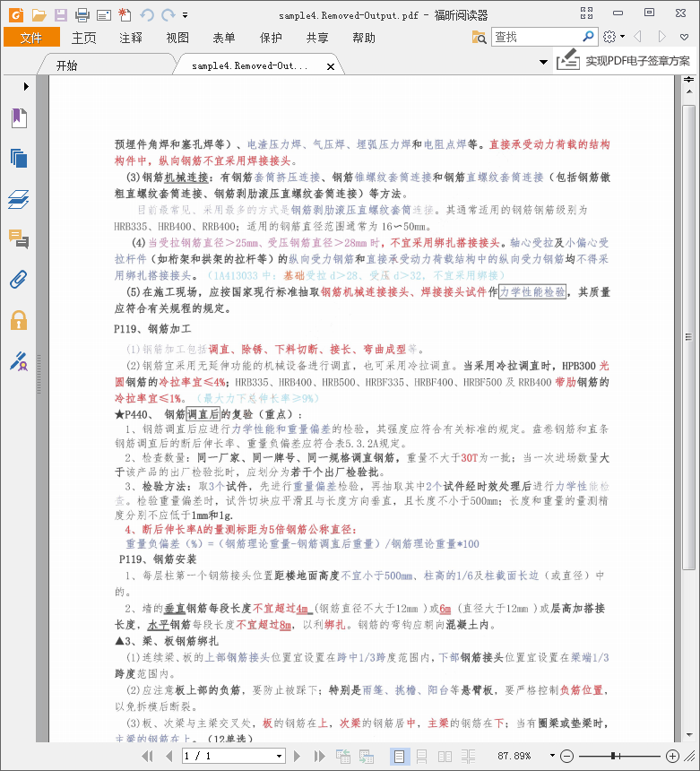
Task: Select continuous facing view mode
Action: (x=468, y=757)
